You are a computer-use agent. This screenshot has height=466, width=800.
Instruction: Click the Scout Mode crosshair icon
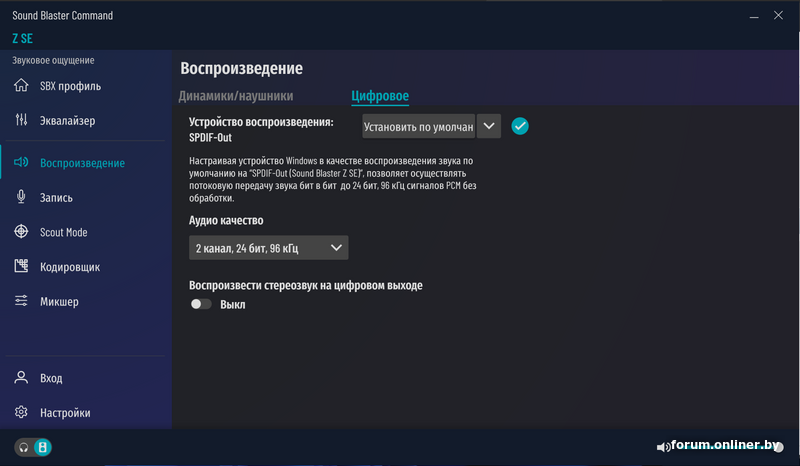click(x=21, y=232)
